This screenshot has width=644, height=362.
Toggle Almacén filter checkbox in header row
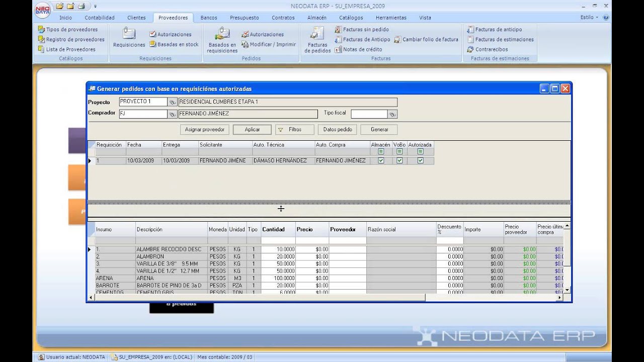[x=381, y=151]
